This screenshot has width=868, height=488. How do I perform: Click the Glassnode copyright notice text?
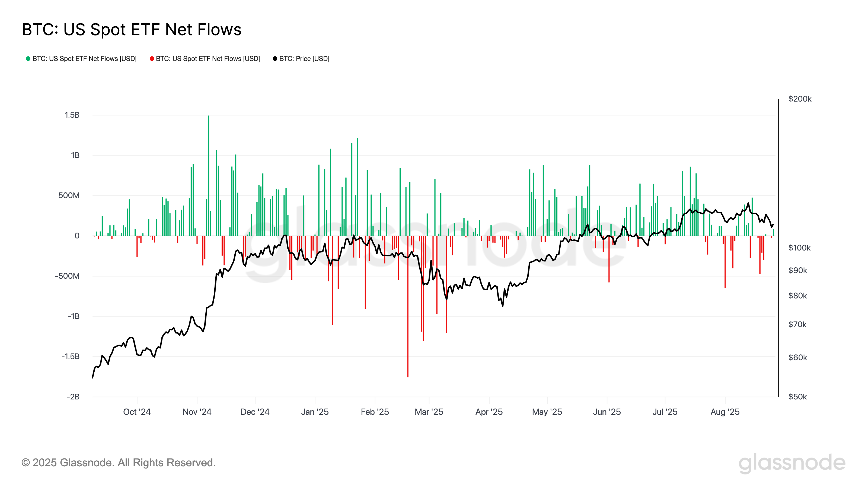[118, 463]
